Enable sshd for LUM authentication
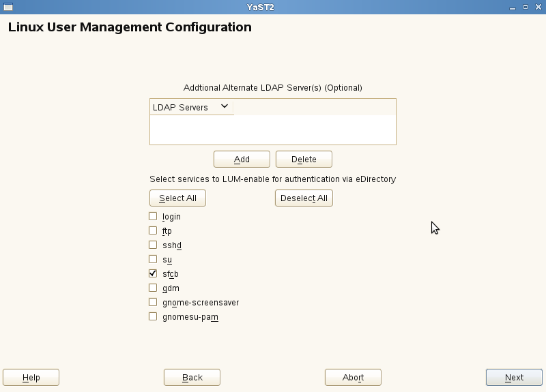Image resolution: width=546 pixels, height=392 pixels. [153, 245]
